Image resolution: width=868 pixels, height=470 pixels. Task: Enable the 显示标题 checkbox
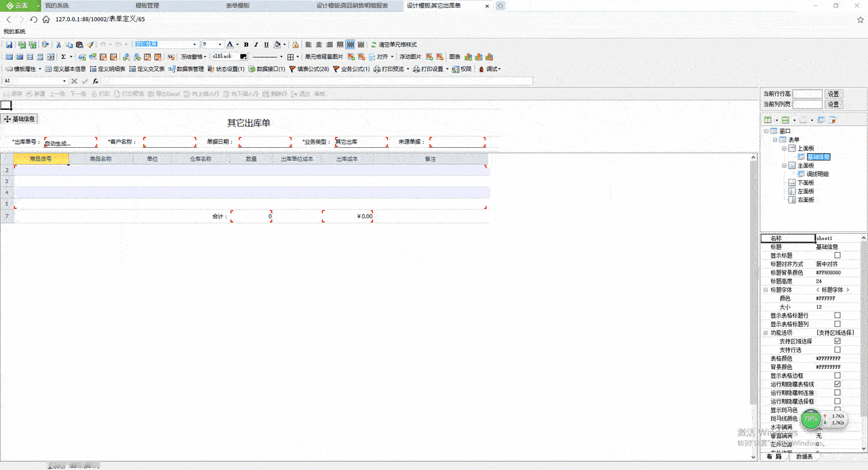pos(837,255)
